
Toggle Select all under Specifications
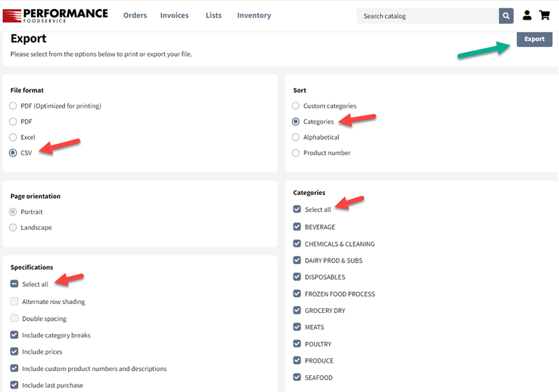pos(14,284)
